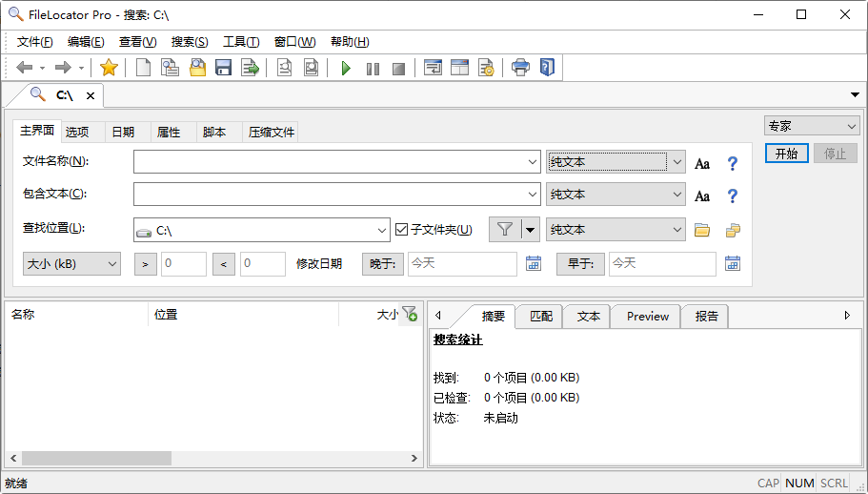Click the results horizontal scrollbar thumb

point(96,458)
